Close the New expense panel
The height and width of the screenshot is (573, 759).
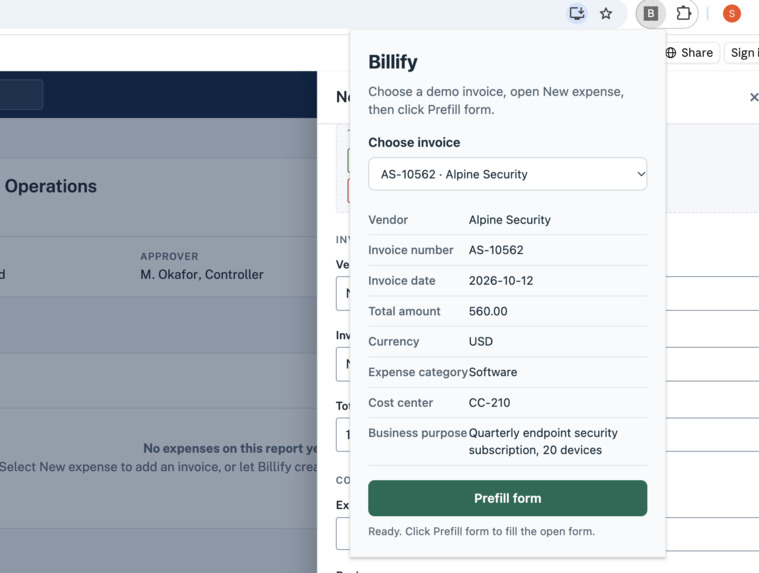point(753,97)
